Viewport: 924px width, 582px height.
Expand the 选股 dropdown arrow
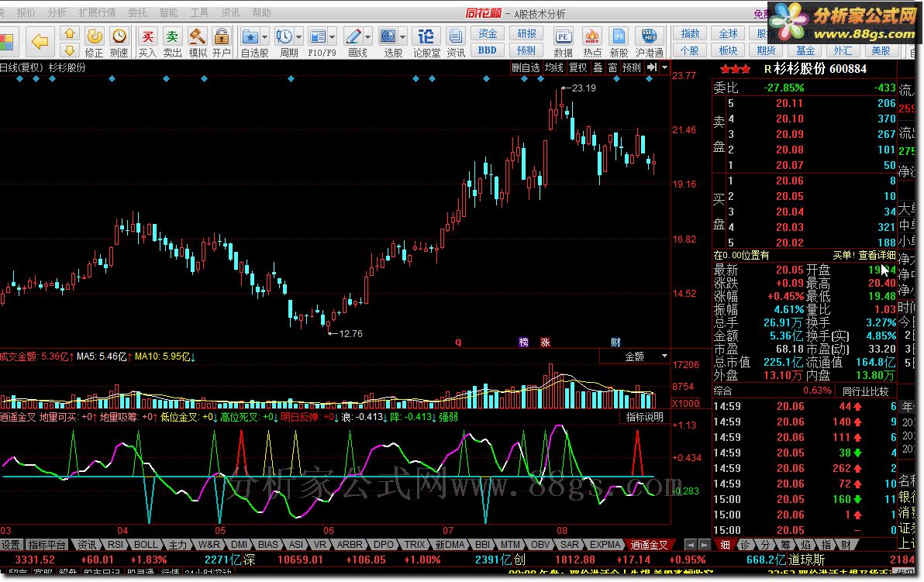(x=402, y=37)
